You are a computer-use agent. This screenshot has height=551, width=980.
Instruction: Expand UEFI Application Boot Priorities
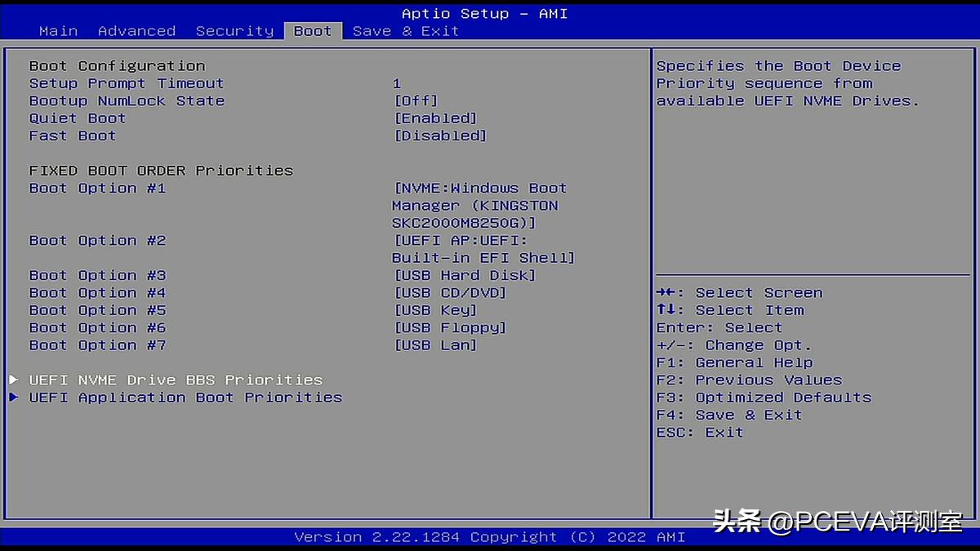185,398
